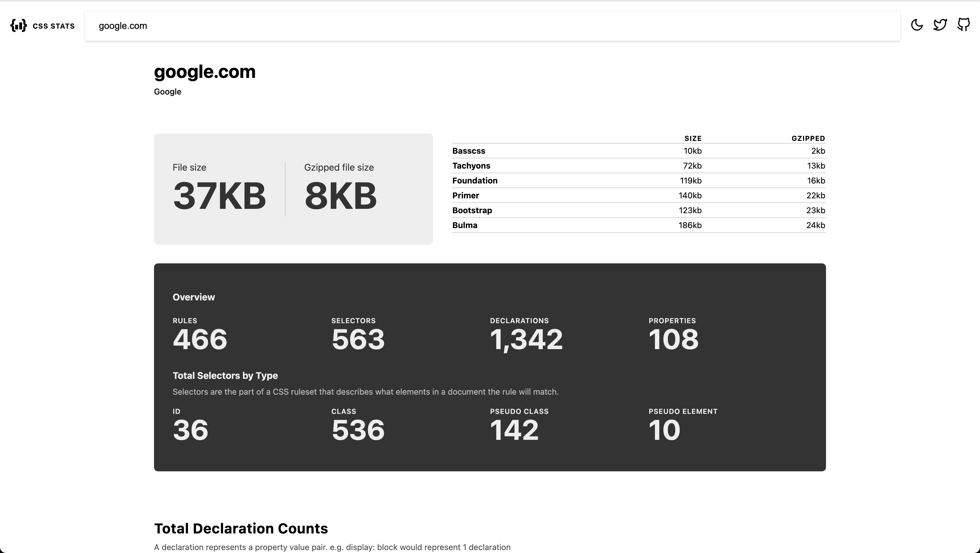Select the Tachyons row name
This screenshot has width=980, height=553.
click(x=471, y=166)
